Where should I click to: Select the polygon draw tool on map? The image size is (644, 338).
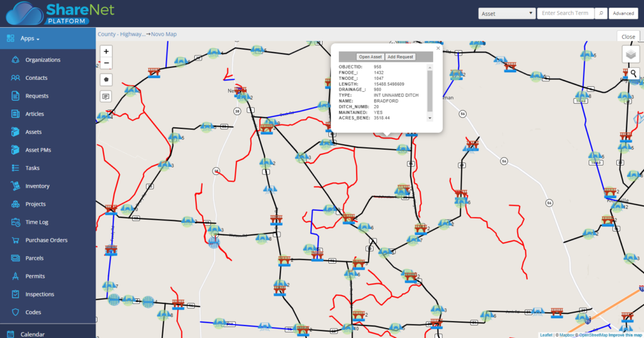[106, 80]
